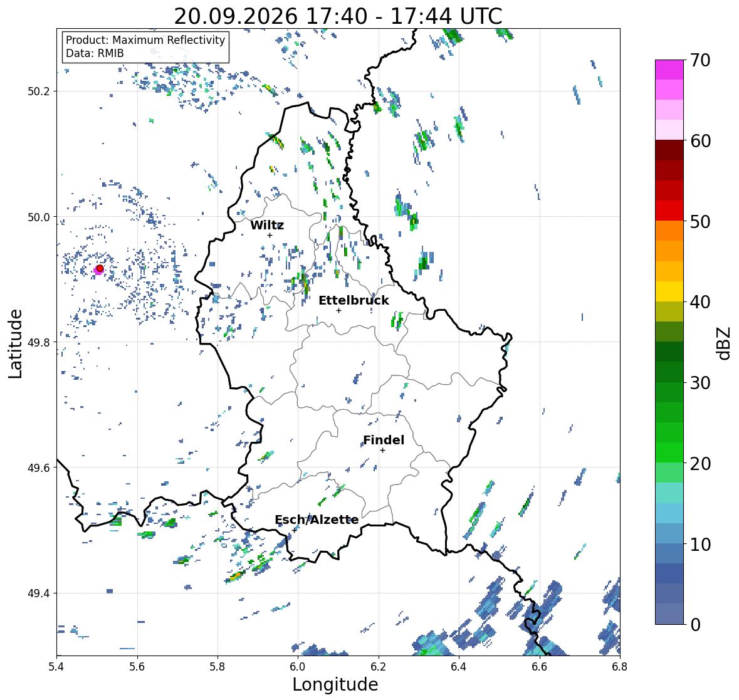739x700 pixels.
Task: Click the Findel station cross marker
Action: click(x=382, y=451)
